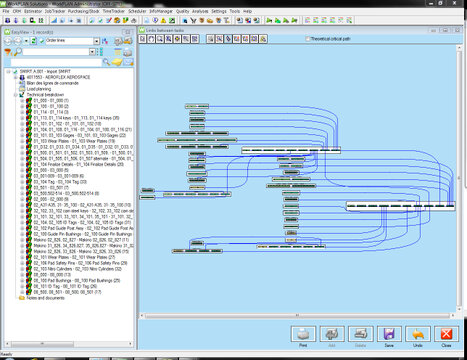Click the first icon on the main toolbar
The height and width of the screenshot is (360, 467).
click(x=8, y=20)
